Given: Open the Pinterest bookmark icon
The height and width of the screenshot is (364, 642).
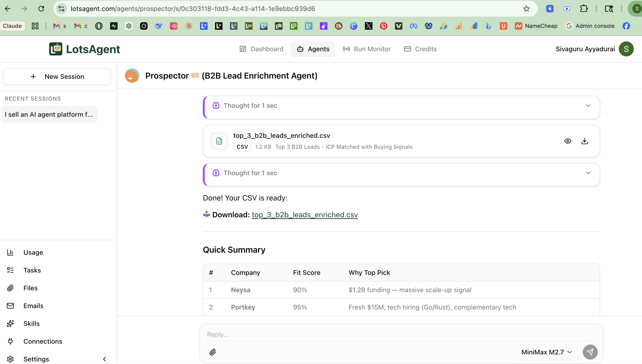Looking at the screenshot, I should pos(383,26).
